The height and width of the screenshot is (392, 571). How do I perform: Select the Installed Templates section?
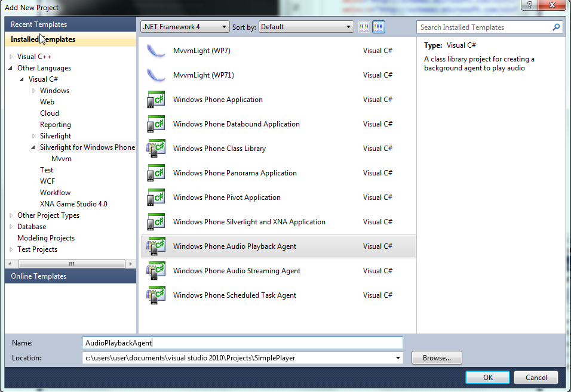click(70, 39)
